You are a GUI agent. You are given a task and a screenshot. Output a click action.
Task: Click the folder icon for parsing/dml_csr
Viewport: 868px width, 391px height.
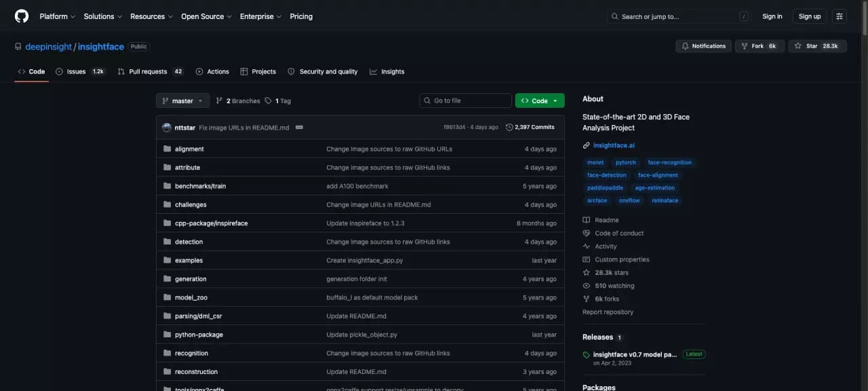(x=167, y=316)
